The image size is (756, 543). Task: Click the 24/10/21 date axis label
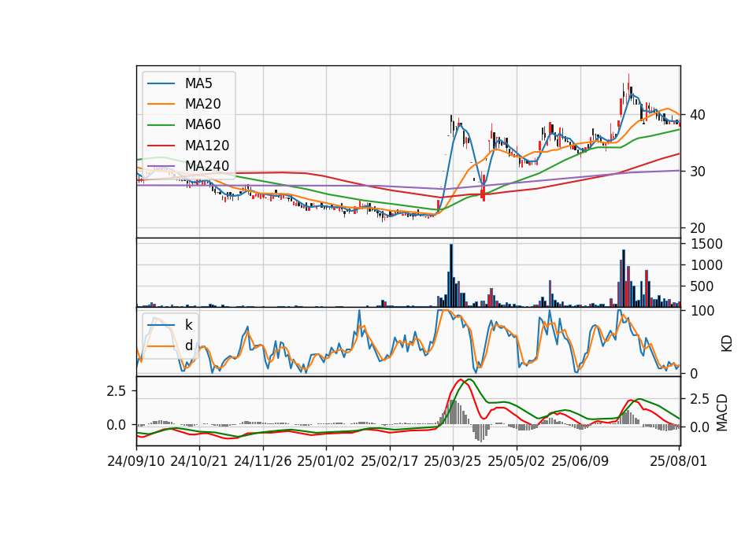[199, 461]
